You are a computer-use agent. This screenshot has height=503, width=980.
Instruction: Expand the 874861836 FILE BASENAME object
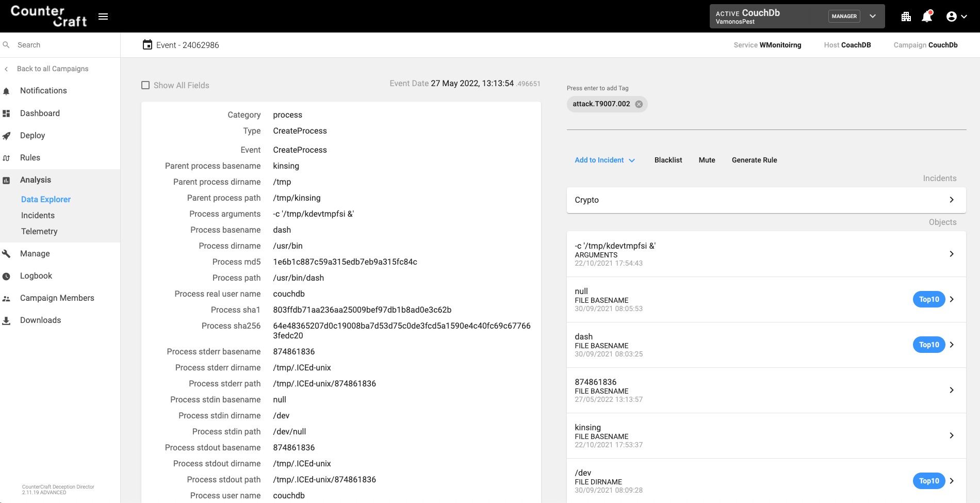click(952, 390)
